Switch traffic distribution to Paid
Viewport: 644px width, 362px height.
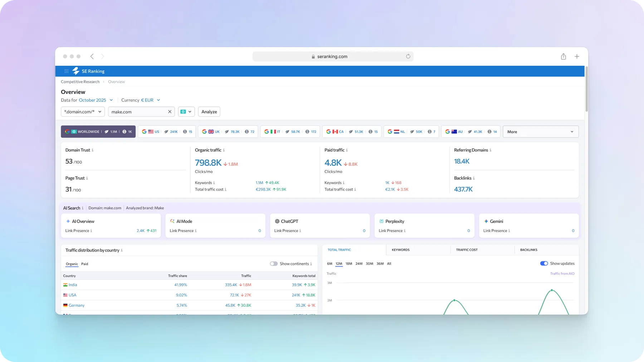[84, 264]
